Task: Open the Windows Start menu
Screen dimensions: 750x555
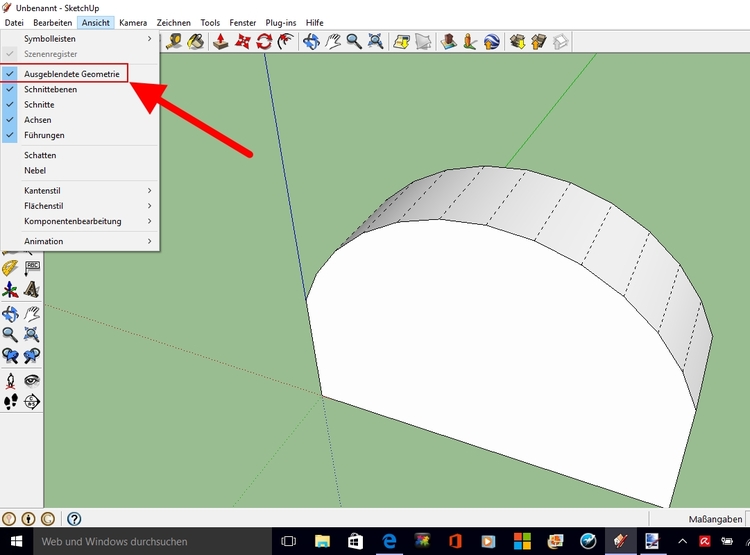Action: pos(16,542)
